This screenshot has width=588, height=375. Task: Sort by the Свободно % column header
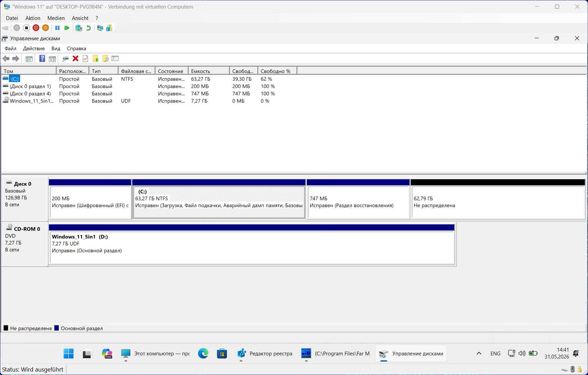(x=277, y=71)
